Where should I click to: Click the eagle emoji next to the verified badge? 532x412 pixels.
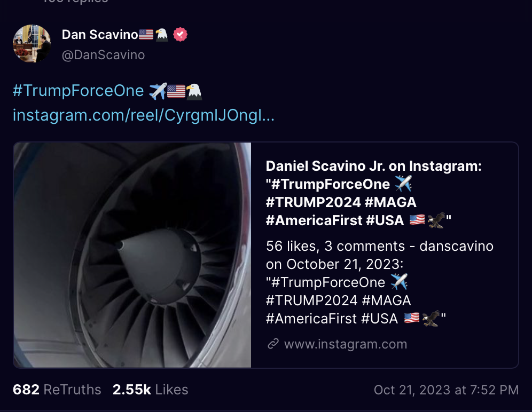tap(162, 35)
